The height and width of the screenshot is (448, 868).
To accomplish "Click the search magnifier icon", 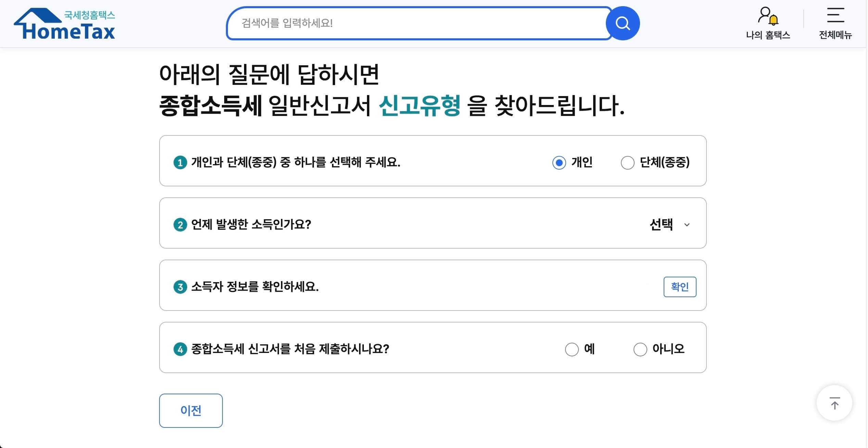I will point(622,23).
